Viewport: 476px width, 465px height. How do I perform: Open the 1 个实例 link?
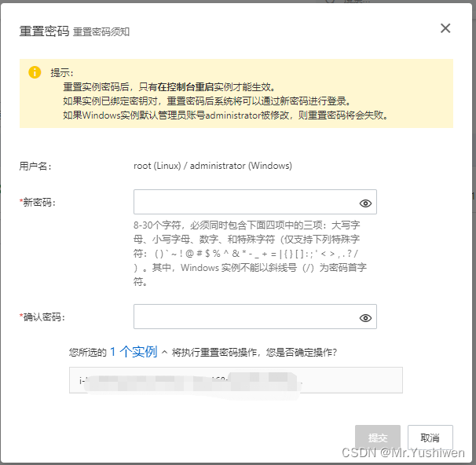pyautogui.click(x=133, y=352)
